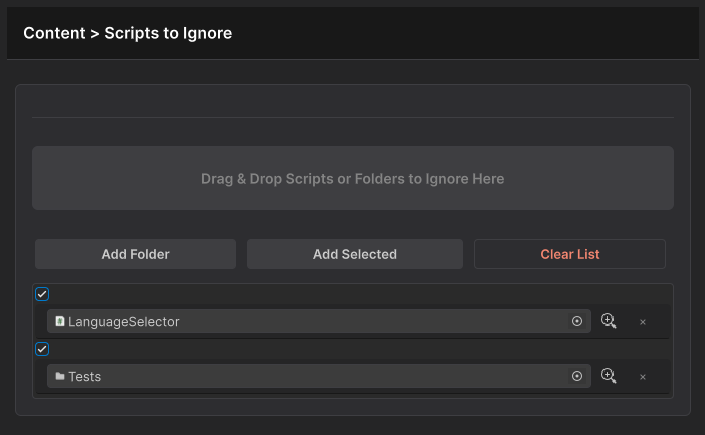
Task: Click magnifier icon beside Tests entry
Action: 608,376
